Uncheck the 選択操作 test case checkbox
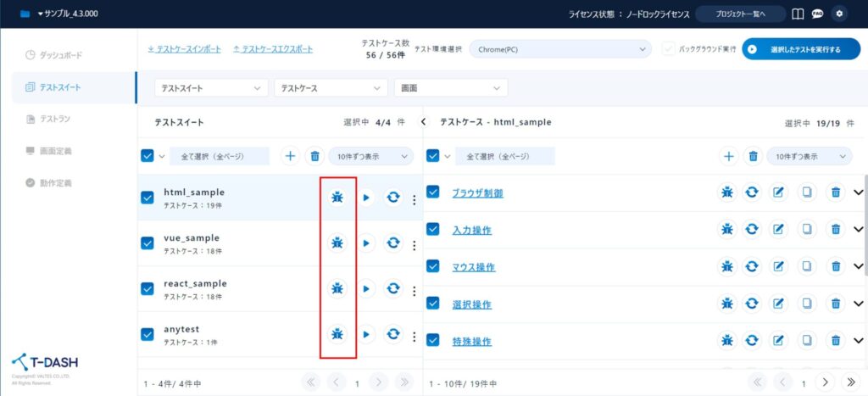The image size is (868, 396). point(433,304)
